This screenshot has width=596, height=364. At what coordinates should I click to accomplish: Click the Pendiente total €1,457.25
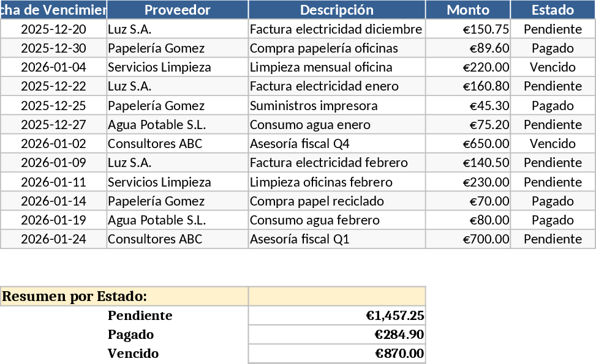336,316
